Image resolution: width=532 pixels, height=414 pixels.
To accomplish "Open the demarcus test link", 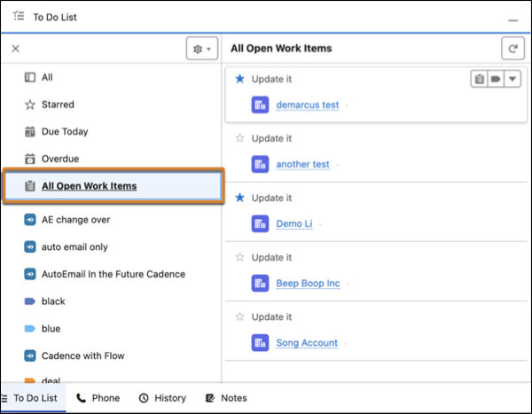I will click(308, 105).
